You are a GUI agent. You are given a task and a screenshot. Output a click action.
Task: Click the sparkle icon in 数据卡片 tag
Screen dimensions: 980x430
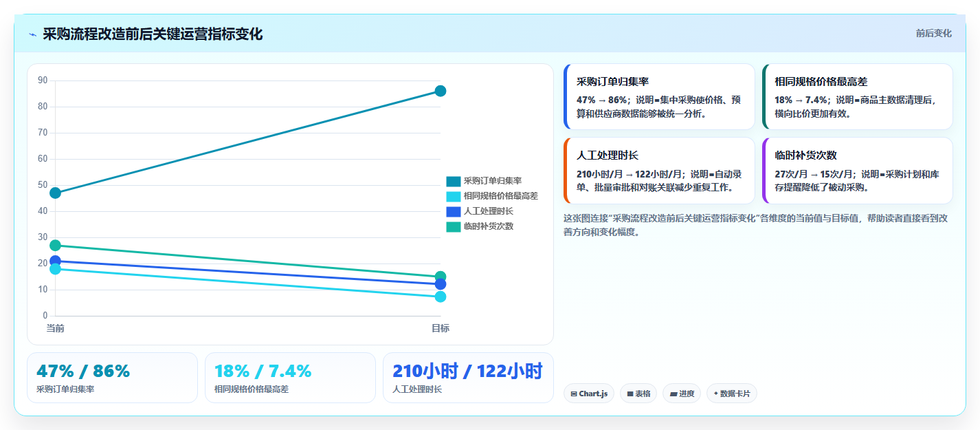click(715, 394)
